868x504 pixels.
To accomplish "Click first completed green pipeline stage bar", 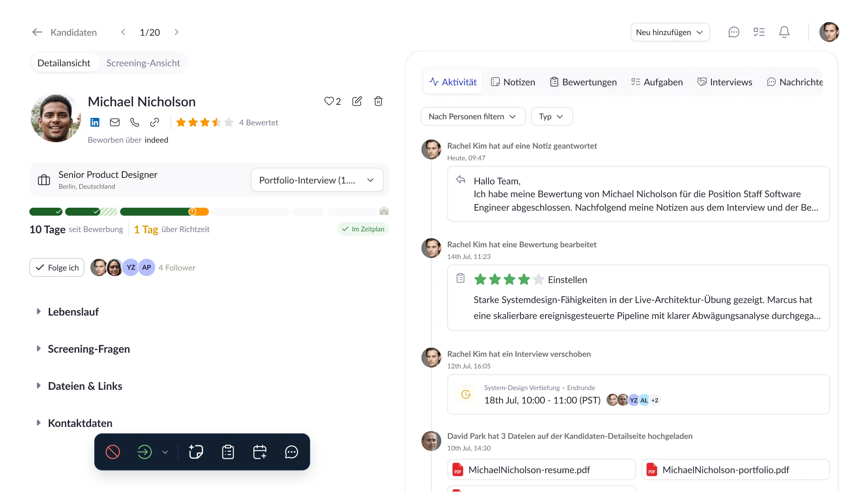I will click(x=46, y=211).
